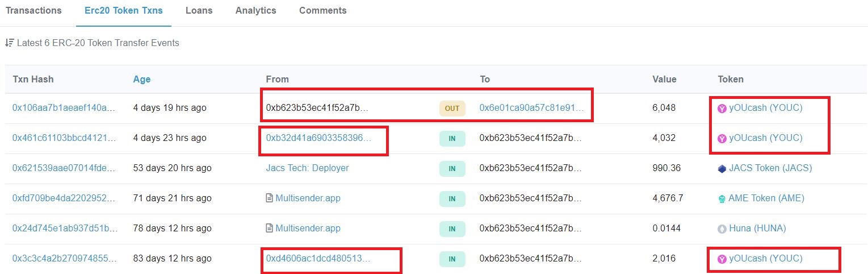This screenshot has height=274, width=868.
Task: Open the Huna (HUNA) token link
Action: (757, 228)
